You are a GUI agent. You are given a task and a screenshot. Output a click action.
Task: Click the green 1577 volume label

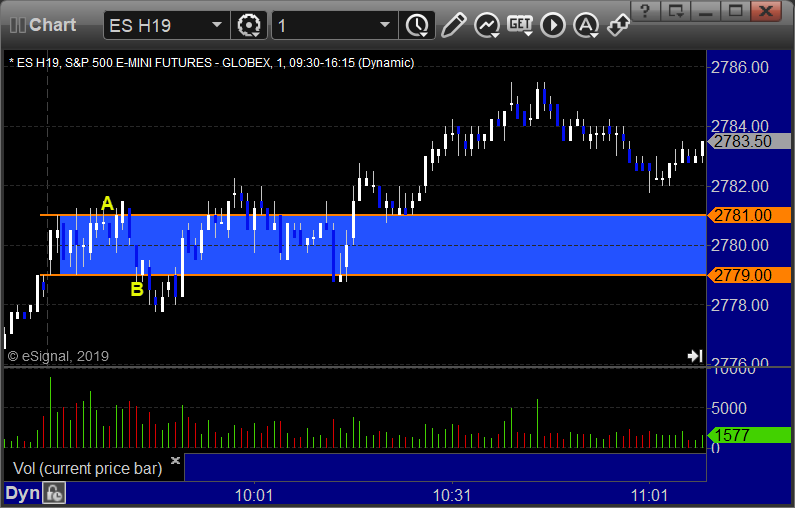(749, 434)
